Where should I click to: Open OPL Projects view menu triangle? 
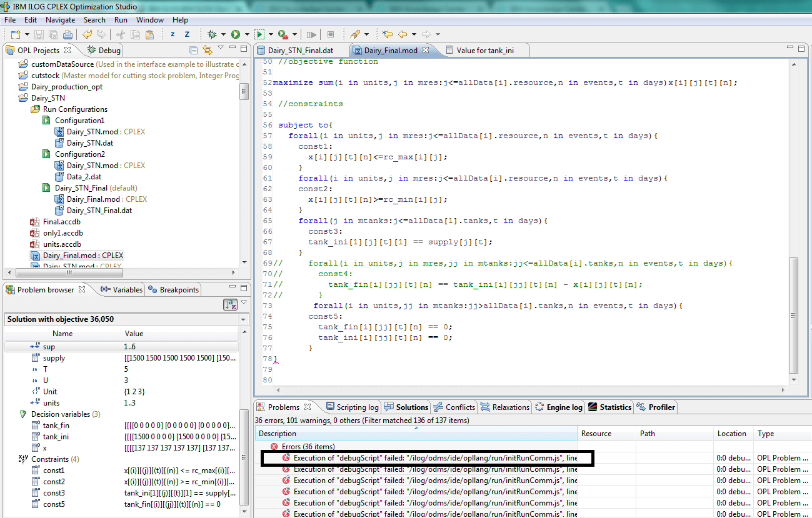(221, 47)
